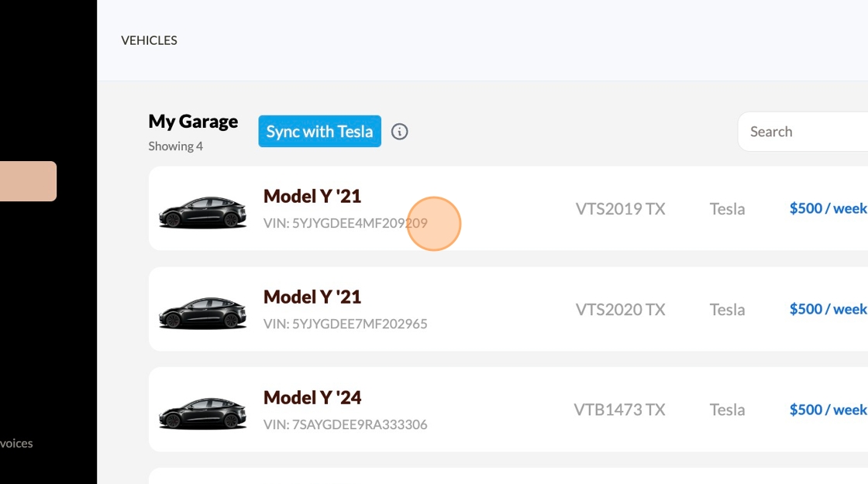
Task: Click the VEHICLES page header label
Action: coord(150,40)
